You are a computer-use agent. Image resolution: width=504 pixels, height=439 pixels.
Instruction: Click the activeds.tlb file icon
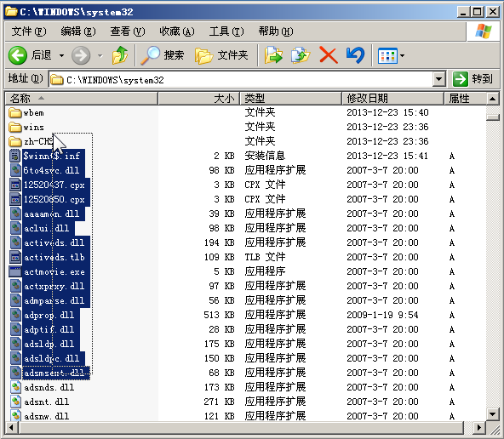(15, 257)
